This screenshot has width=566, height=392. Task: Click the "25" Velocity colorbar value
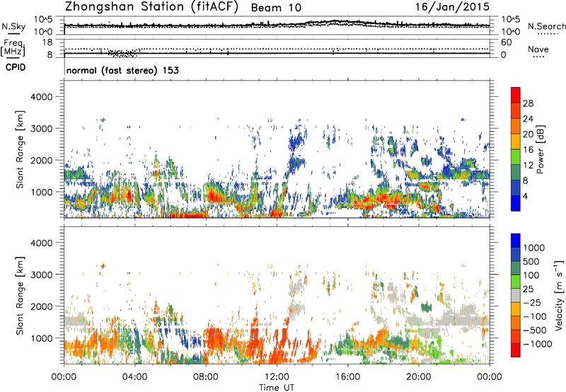point(528,289)
